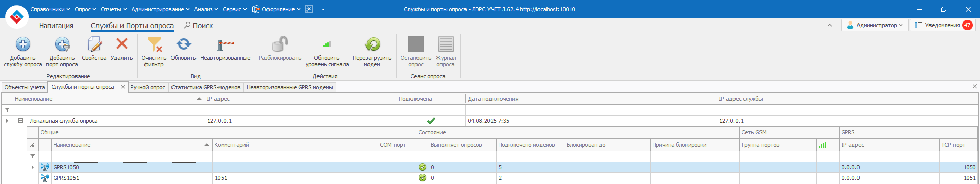This screenshot has width=980, height=184.
Task: Show Неавторизованные modems icon
Action: (x=225, y=45)
